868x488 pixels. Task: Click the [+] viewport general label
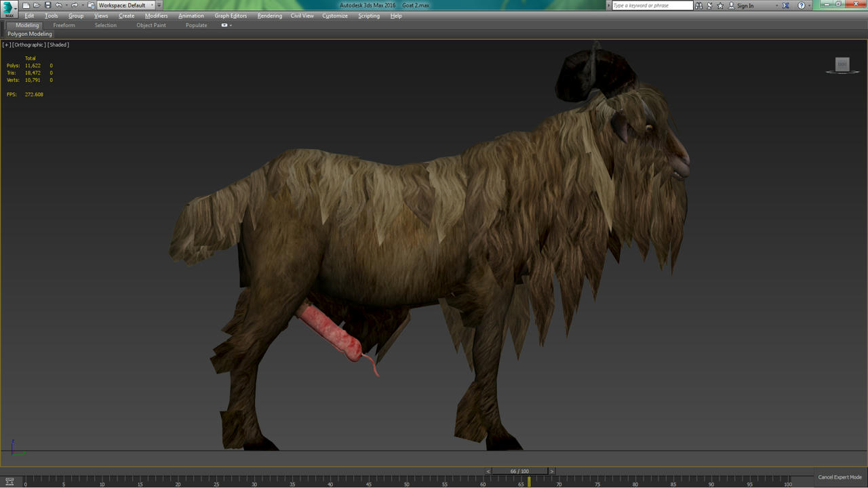(x=7, y=45)
